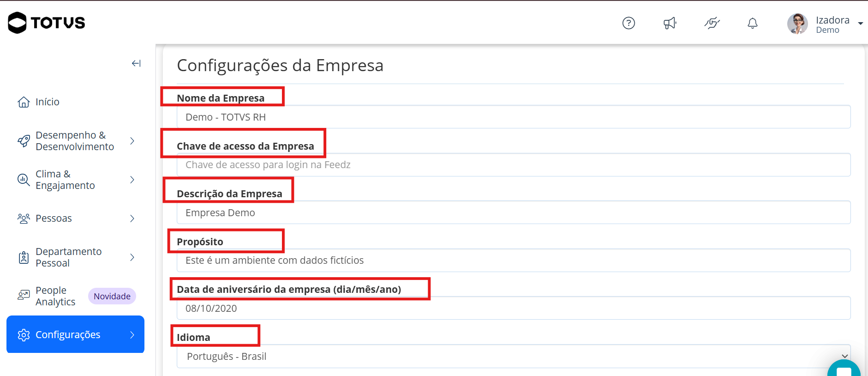Click the Desempenho & Desenvolvimento rocket icon
Screen dimensions: 868x376
pyautogui.click(x=24, y=141)
